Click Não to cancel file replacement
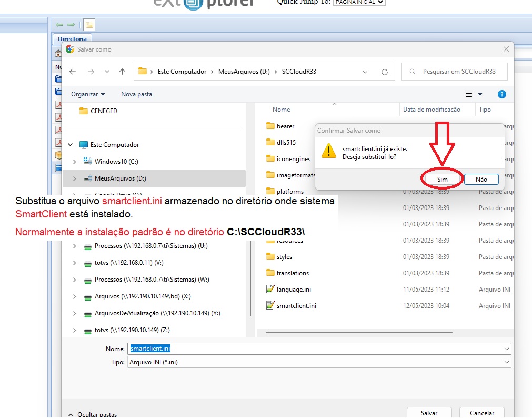Viewport: 532px width, 418px height. 481,179
